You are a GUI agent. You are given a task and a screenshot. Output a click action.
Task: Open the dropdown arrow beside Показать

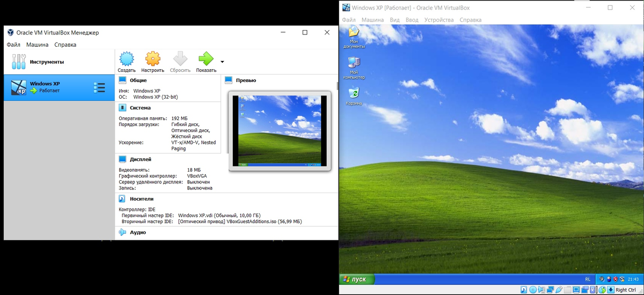[222, 61]
